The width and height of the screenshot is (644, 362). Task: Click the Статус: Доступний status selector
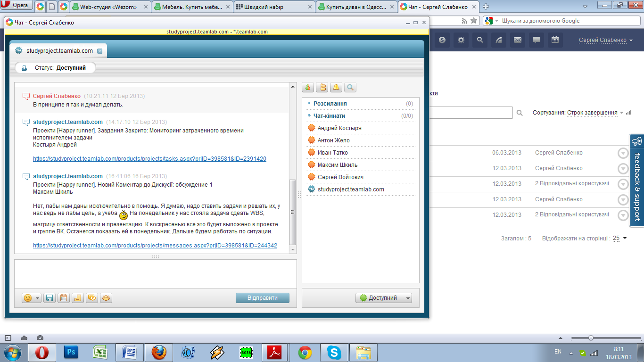[55, 68]
